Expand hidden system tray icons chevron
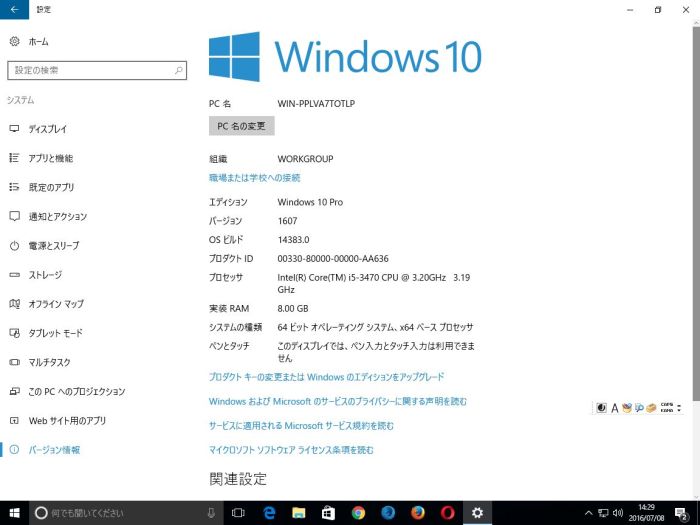This screenshot has height=525, width=700. click(589, 513)
